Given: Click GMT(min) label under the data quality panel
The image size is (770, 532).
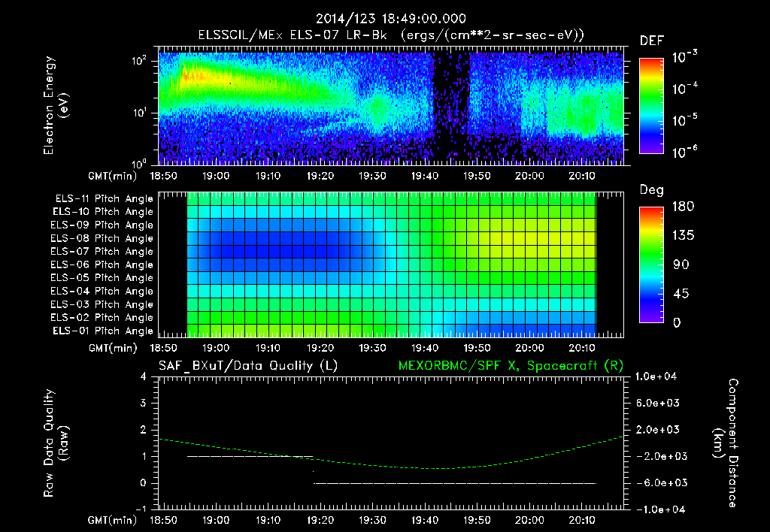Looking at the screenshot, I should pos(113,520).
